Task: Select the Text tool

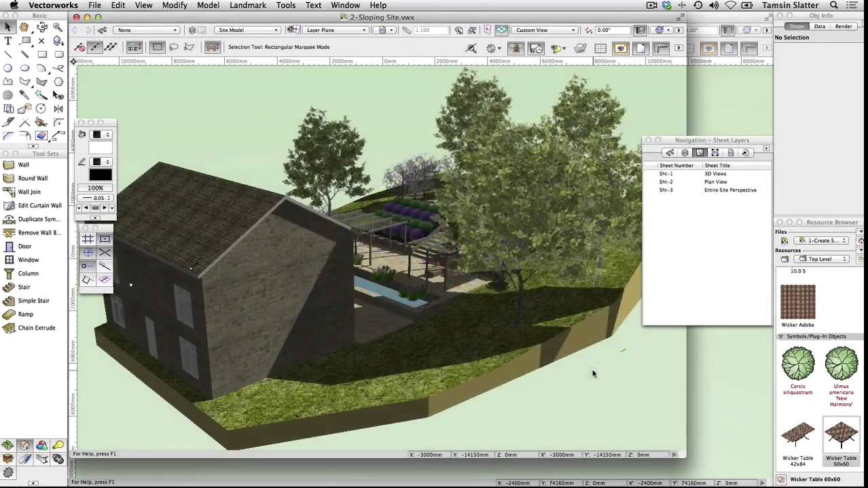Action: 8,41
